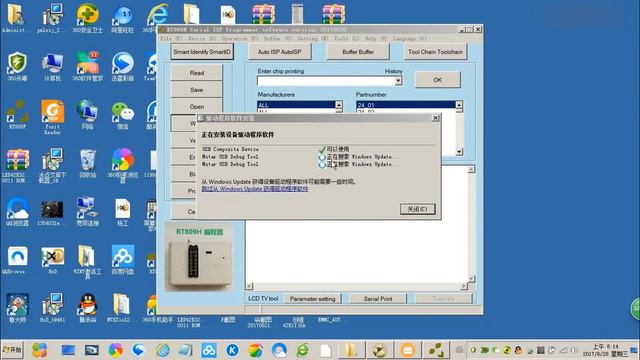Click the log area left scroll arrow

pyautogui.click(x=249, y=286)
